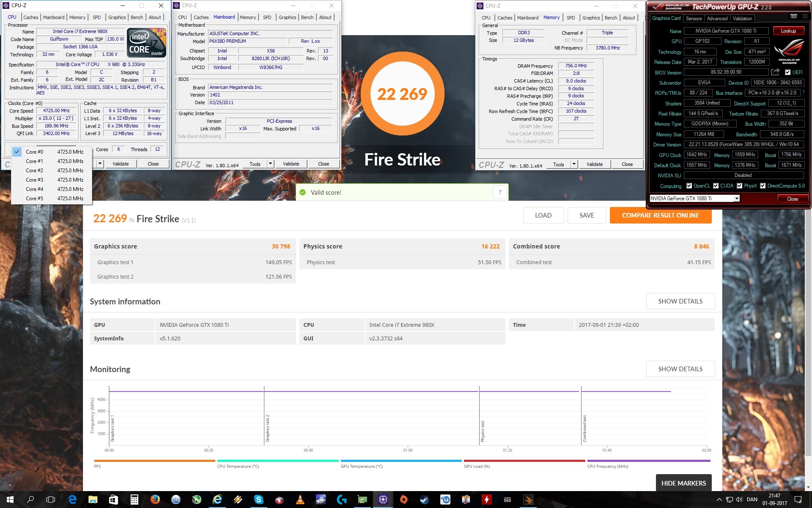Open Skype from taskbar

[259, 500]
